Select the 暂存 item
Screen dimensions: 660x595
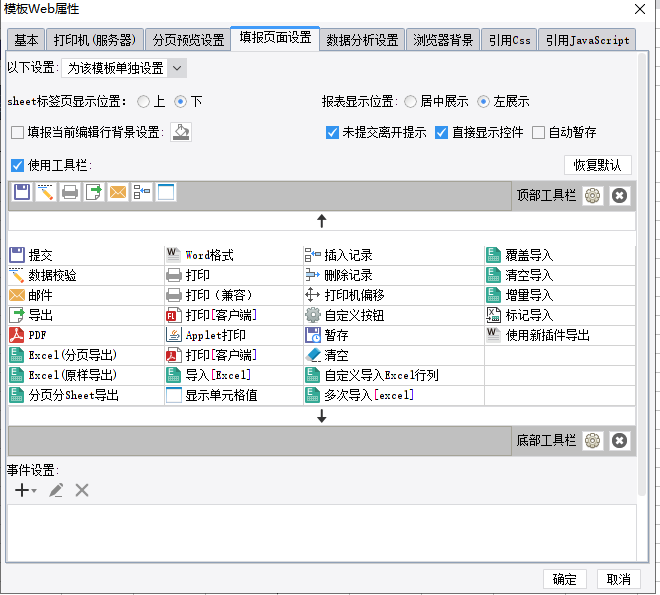394,335
